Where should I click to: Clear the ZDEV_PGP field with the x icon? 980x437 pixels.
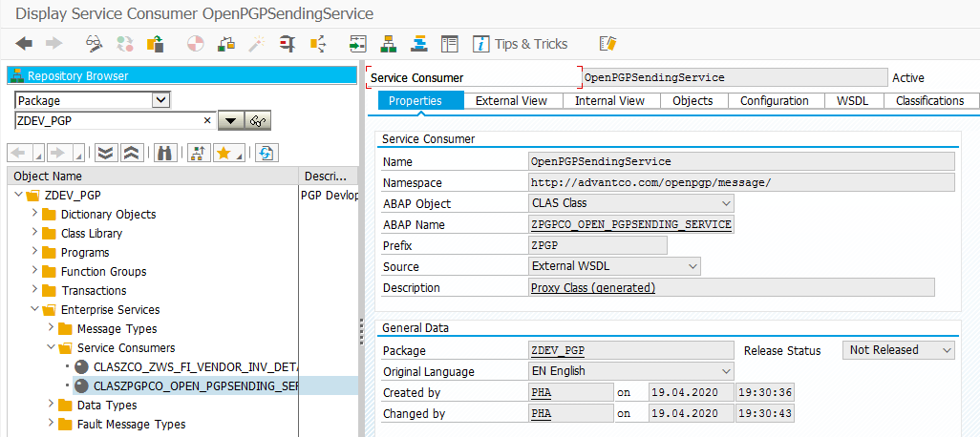[207, 120]
